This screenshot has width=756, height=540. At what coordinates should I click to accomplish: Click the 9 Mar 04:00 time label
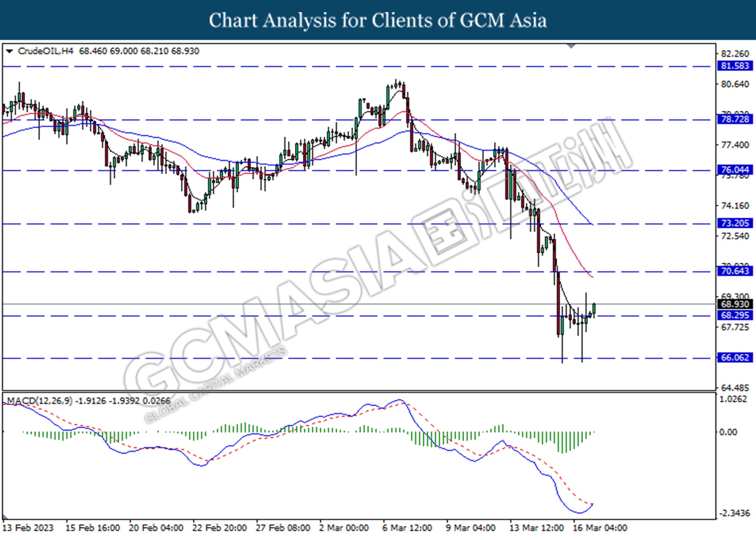pyautogui.click(x=471, y=528)
